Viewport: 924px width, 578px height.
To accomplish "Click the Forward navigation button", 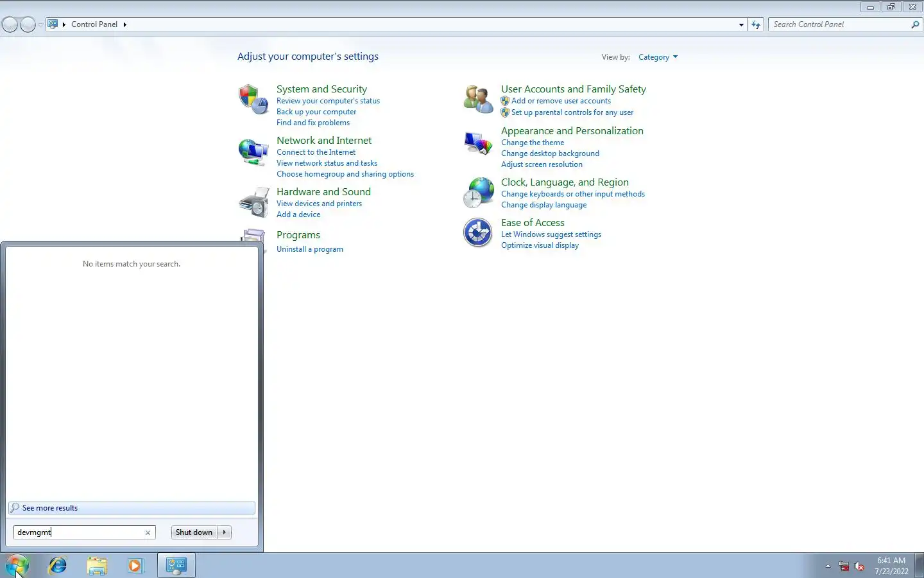I will 28,24.
